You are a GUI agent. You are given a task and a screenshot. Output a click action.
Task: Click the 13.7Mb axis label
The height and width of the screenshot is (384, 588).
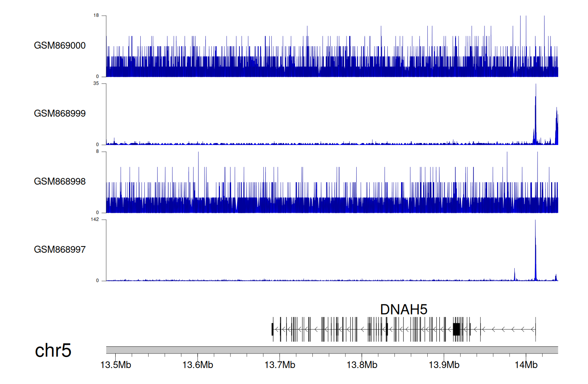[x=279, y=365]
